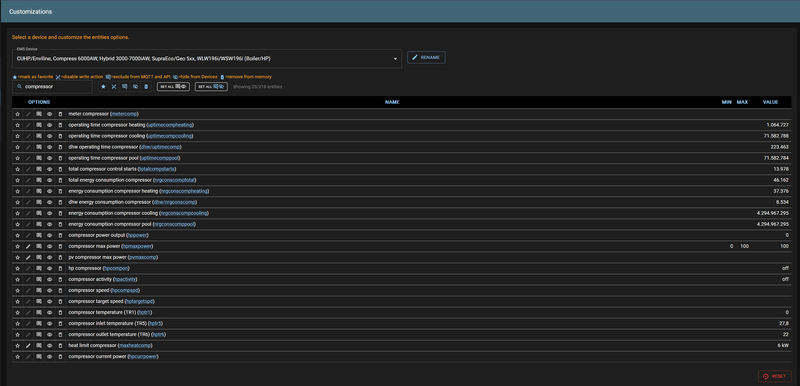Click first SET ALL button (show all)
Screen dimensions: 800x386
(173, 87)
